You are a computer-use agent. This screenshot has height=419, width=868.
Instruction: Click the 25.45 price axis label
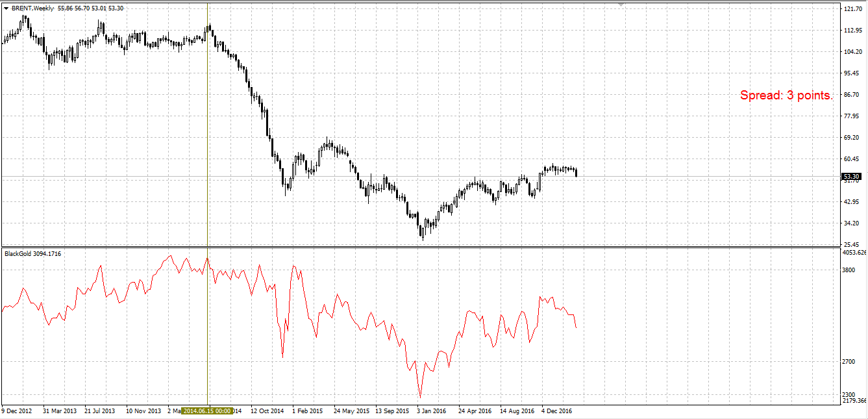click(851, 245)
